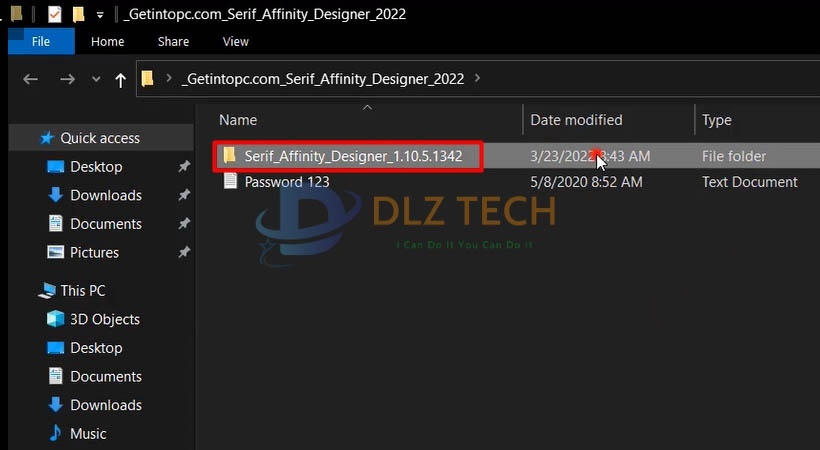This screenshot has width=820, height=450.
Task: Click the folder icon in the address bar
Action: point(147,78)
